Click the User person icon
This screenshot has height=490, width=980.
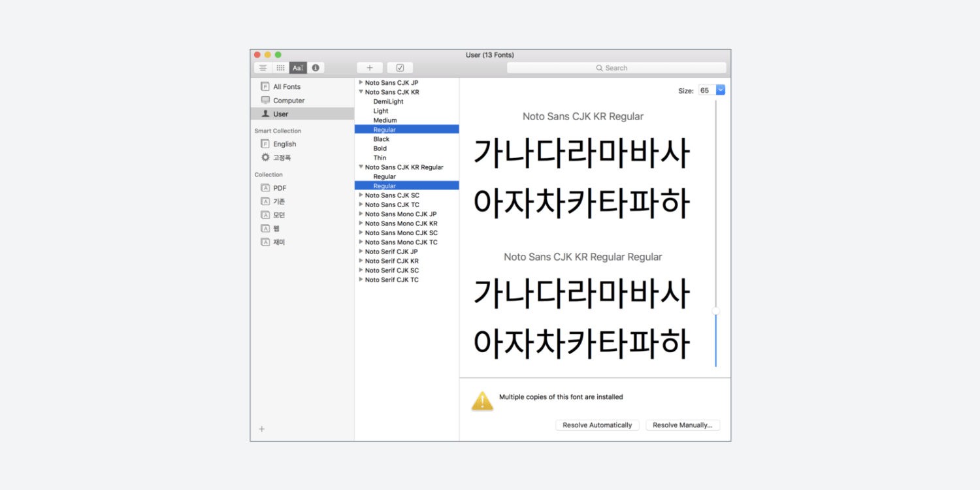click(265, 114)
